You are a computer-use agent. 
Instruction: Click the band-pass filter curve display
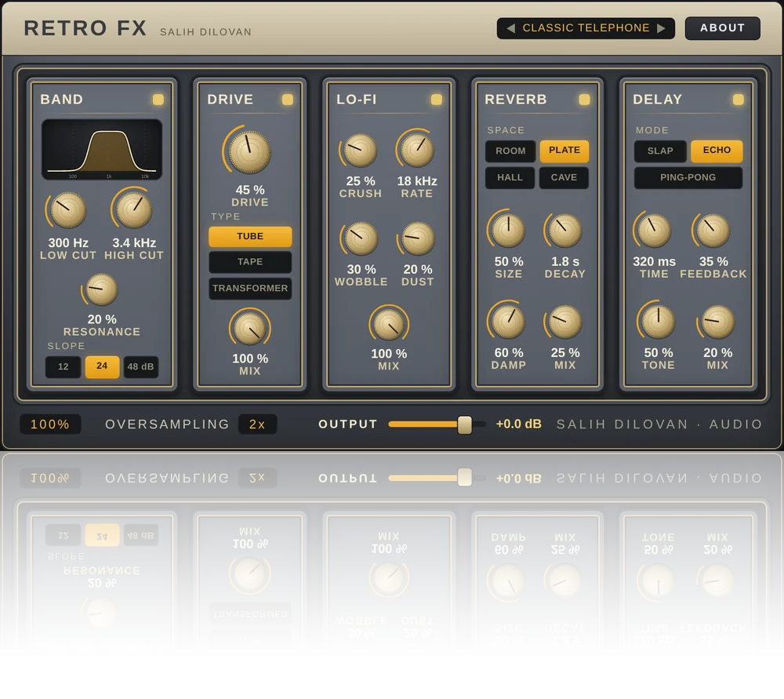[x=101, y=149]
